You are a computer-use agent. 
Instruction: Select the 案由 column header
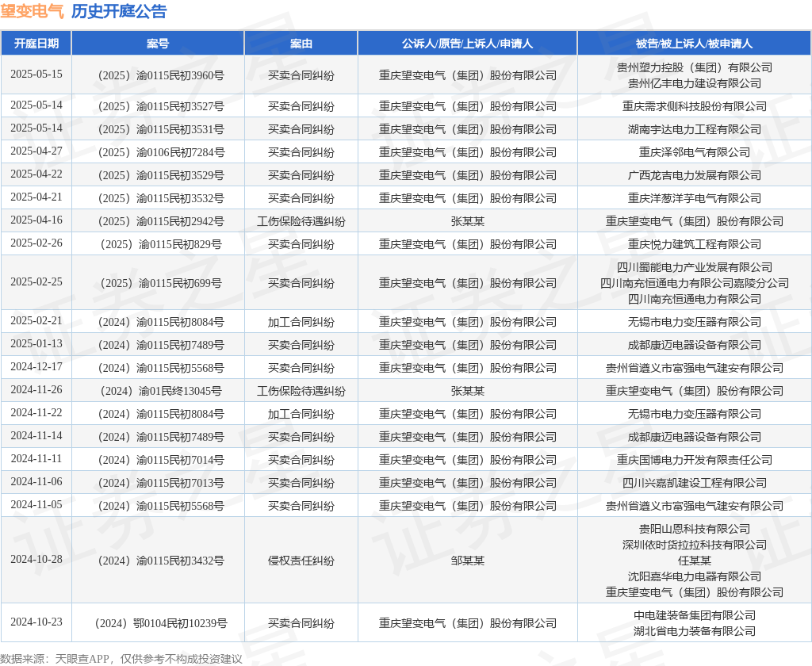coord(301,44)
